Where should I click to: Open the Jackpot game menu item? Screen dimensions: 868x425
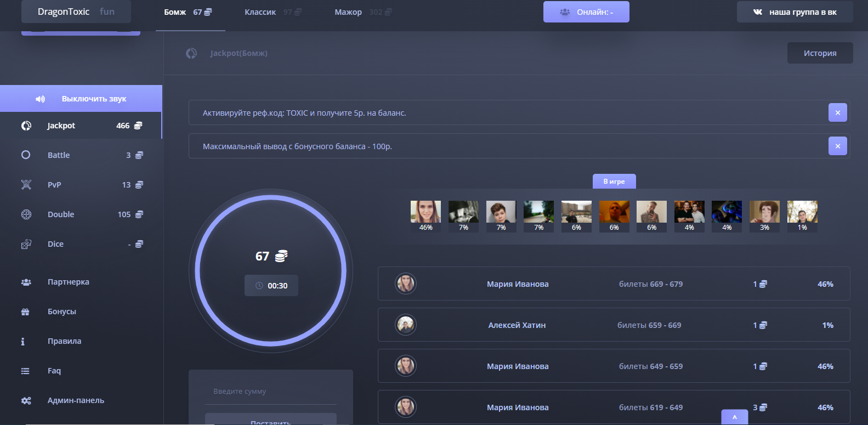point(81,126)
